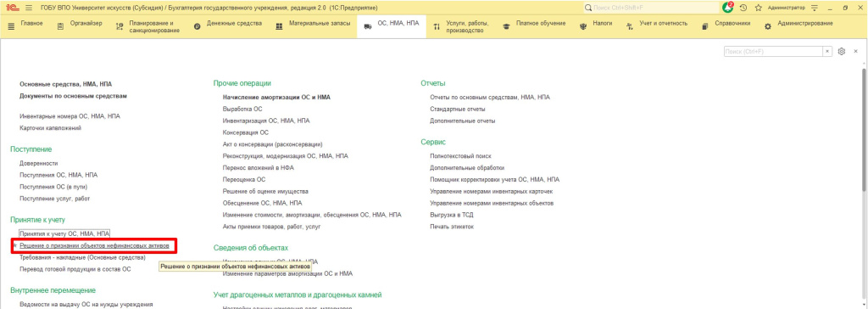868x309 pixels.
Task: Go to the Налоги section
Action: [x=595, y=23]
